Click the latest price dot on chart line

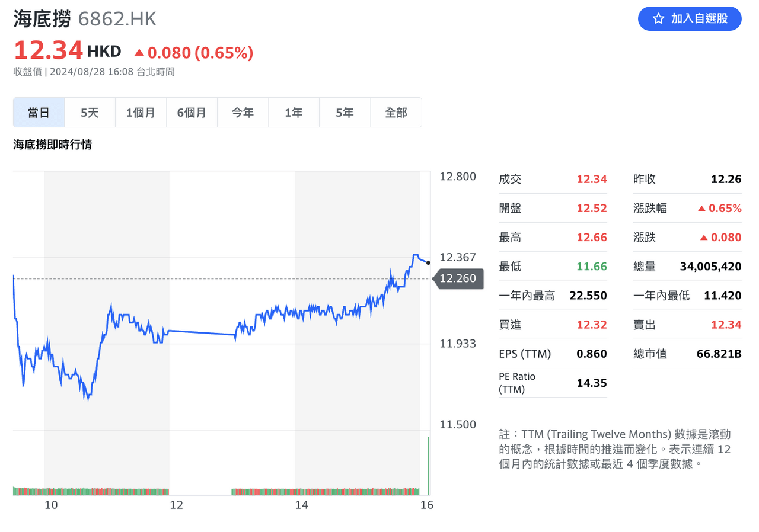click(x=428, y=262)
